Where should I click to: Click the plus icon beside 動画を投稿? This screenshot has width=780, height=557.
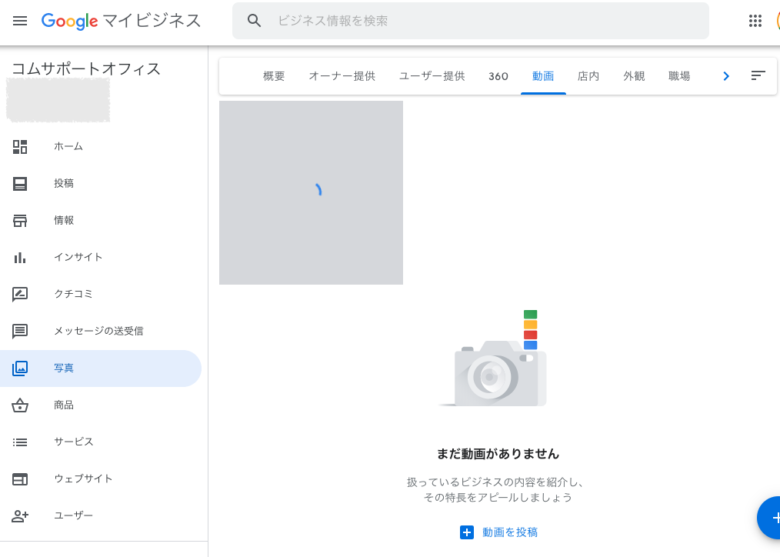(467, 532)
